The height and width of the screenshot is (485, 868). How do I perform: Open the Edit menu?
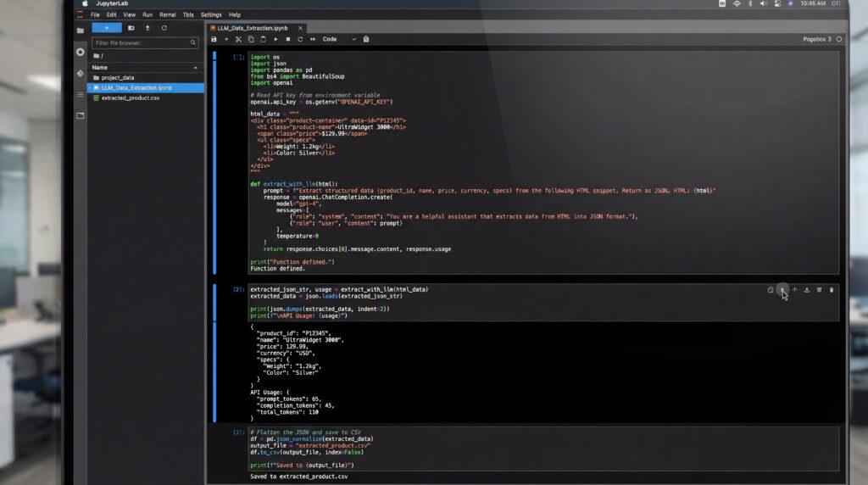coord(111,15)
